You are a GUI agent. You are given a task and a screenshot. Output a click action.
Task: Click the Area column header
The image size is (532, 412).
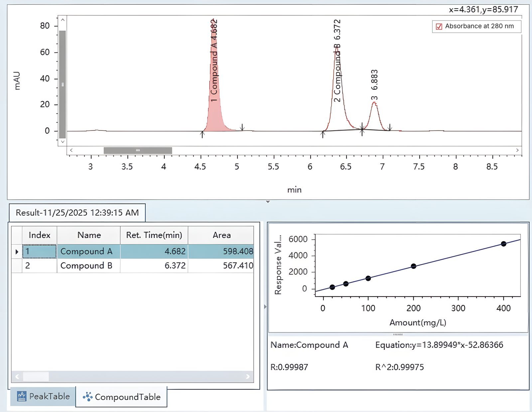[221, 235]
